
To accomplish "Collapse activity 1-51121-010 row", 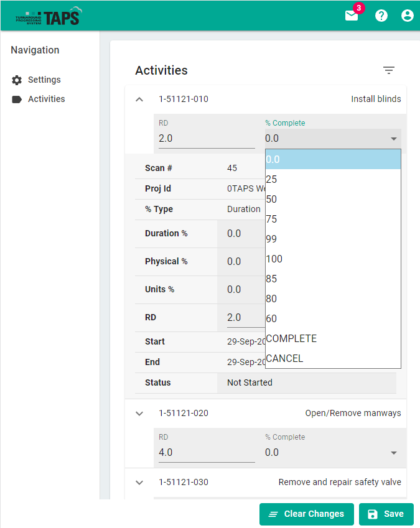I will pyautogui.click(x=139, y=100).
